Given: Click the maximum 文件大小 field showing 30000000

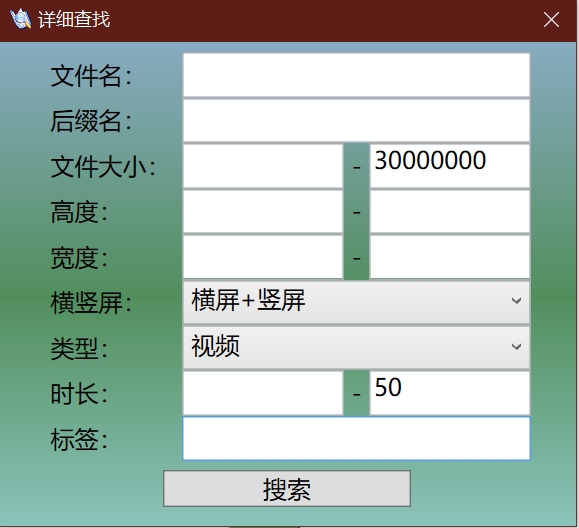Looking at the screenshot, I should (450, 166).
